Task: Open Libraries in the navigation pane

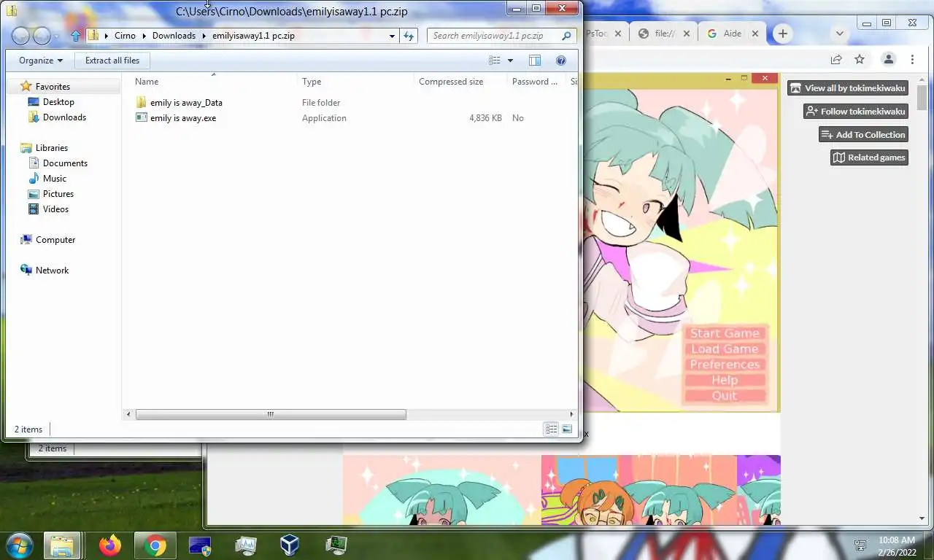Action: point(51,148)
